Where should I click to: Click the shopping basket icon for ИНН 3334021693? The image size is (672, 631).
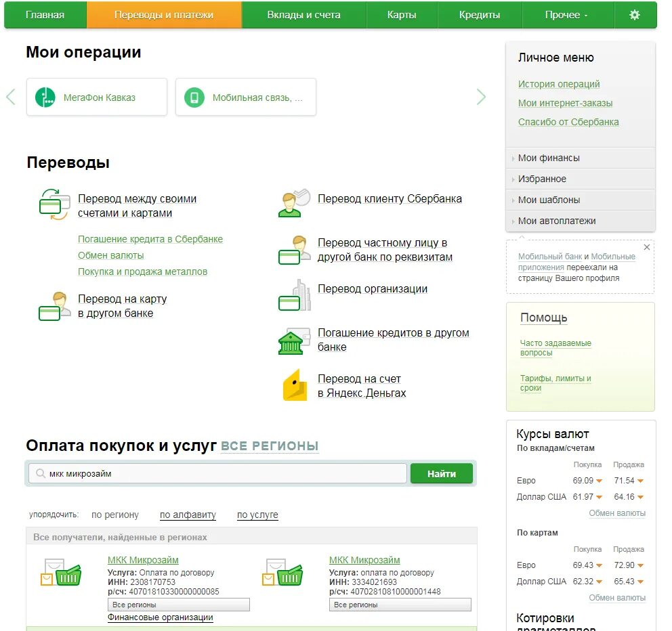[282, 572]
